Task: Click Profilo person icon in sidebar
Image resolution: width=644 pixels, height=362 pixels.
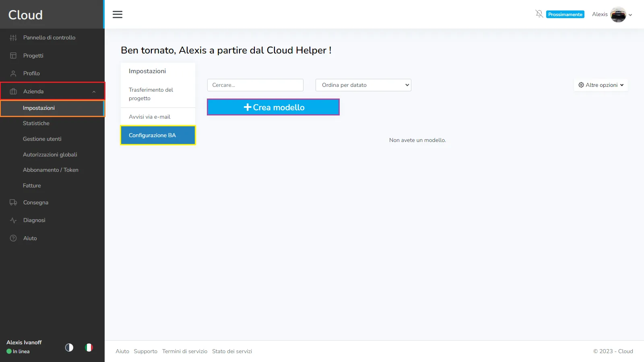Action: tap(13, 73)
